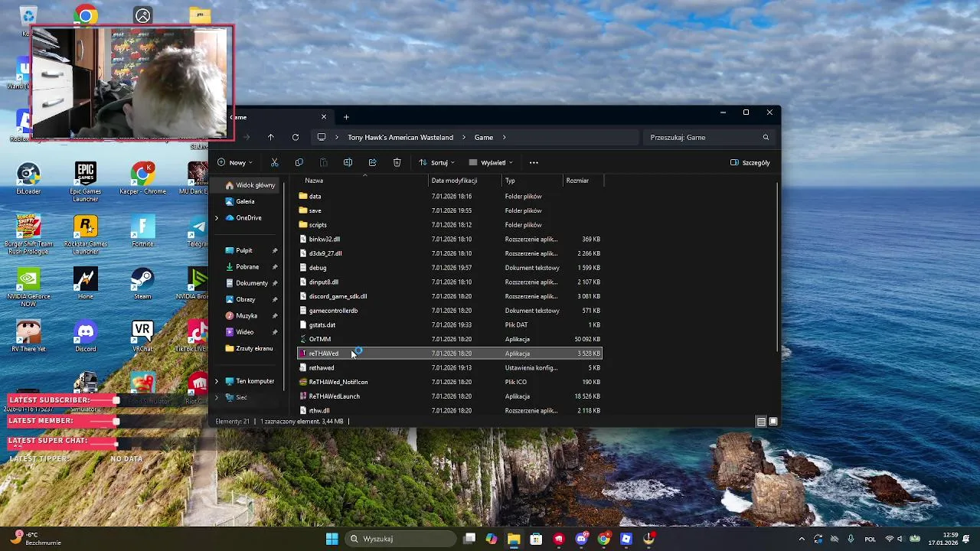Image resolution: width=980 pixels, height=551 pixels.
Task: Refresh the Game folder view
Action: coord(296,137)
